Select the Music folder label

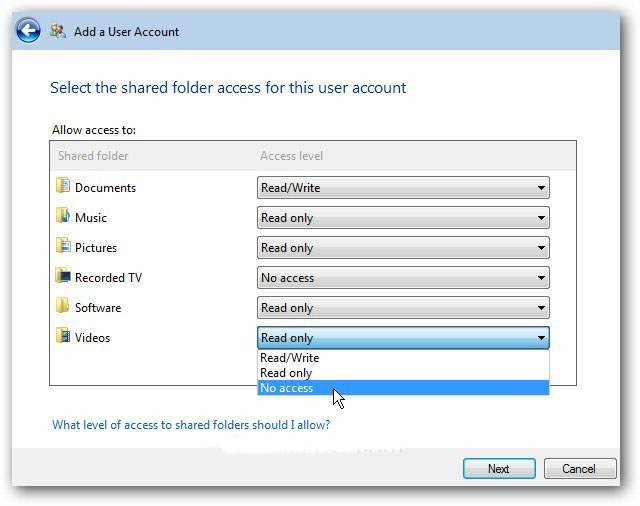point(91,217)
